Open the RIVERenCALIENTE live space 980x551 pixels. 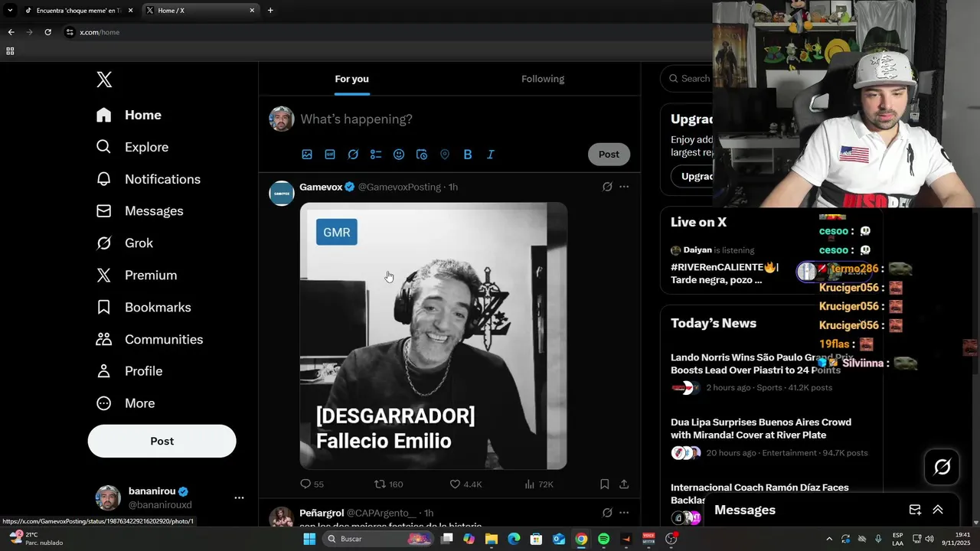point(724,273)
